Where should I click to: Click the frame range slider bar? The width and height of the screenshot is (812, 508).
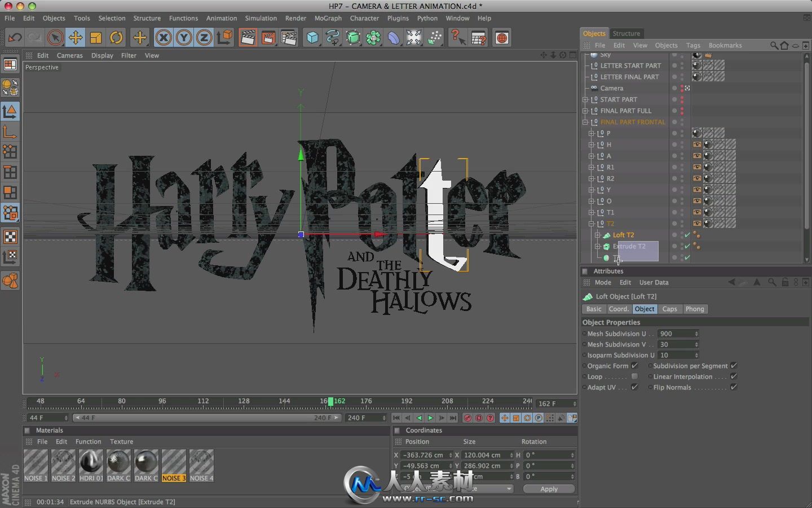(207, 418)
